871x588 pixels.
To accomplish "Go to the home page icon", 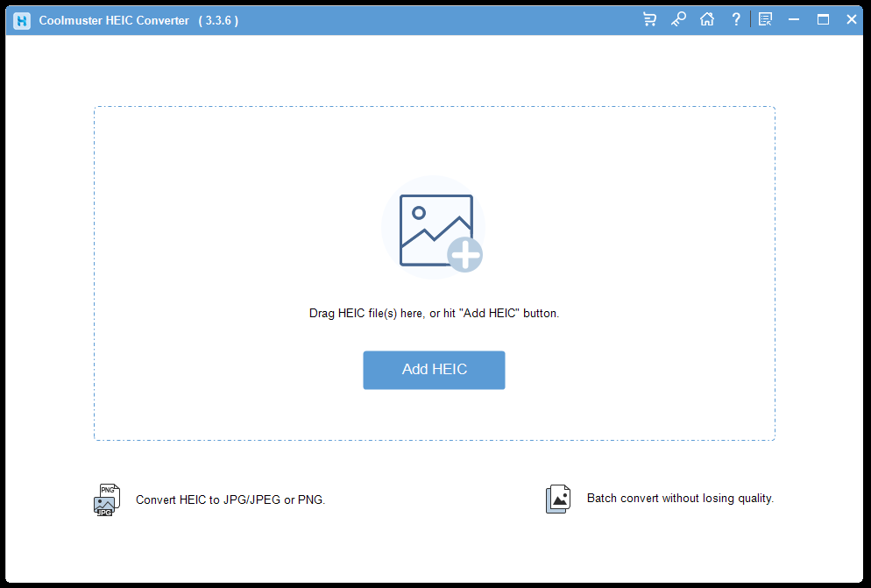I will (x=707, y=19).
